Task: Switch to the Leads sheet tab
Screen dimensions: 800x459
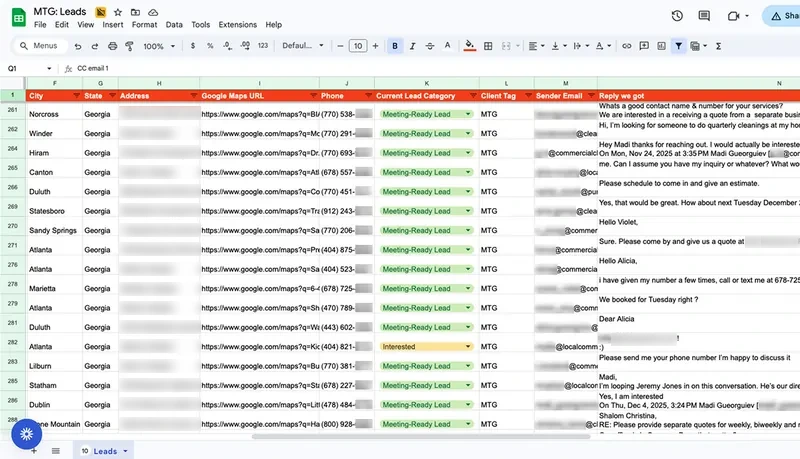Action: pyautogui.click(x=104, y=451)
